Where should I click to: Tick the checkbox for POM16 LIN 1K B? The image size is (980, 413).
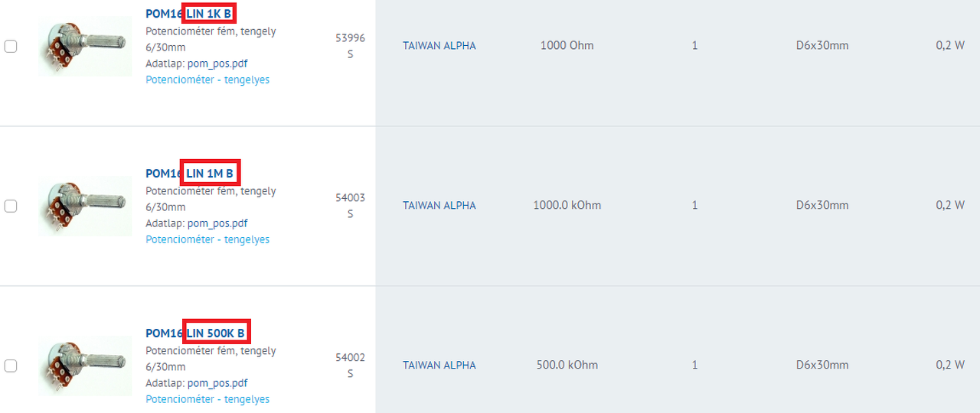(x=11, y=46)
